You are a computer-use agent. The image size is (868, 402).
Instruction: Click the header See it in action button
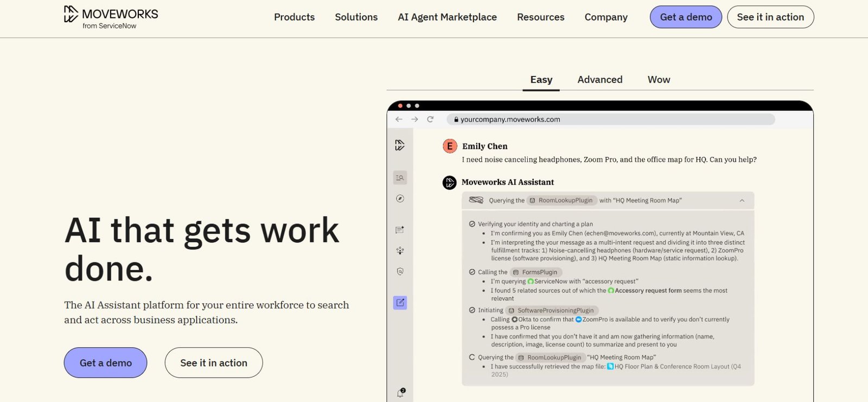coord(770,17)
